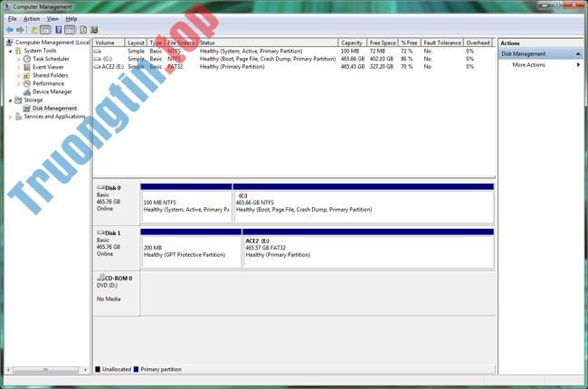588x389 pixels.
Task: Click the Refresh toolbar icon
Action: point(83,30)
